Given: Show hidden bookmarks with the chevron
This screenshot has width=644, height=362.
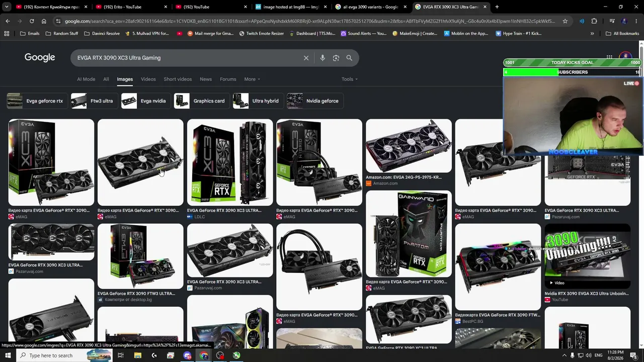Looking at the screenshot, I should [592, 34].
